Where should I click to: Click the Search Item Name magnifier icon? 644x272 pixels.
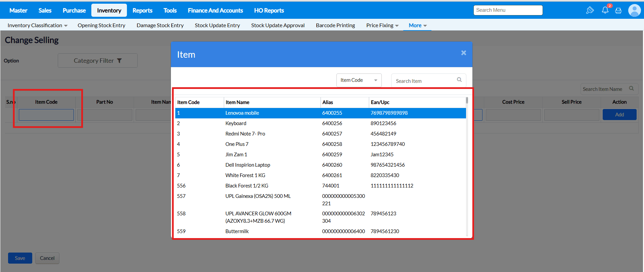coord(631,89)
